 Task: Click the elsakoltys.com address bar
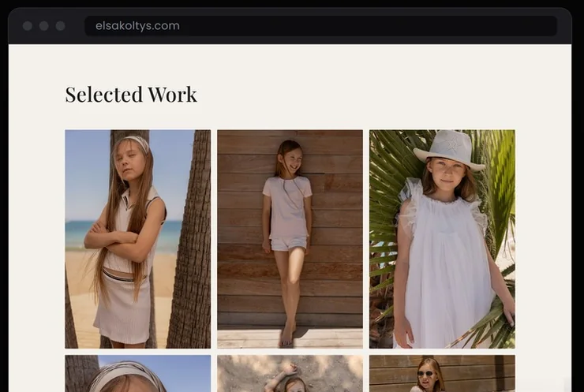pyautogui.click(x=320, y=26)
